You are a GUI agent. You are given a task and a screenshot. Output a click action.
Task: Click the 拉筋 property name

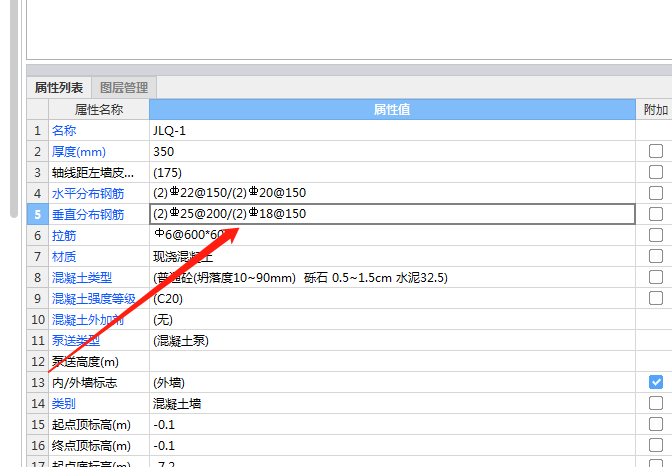click(x=64, y=235)
